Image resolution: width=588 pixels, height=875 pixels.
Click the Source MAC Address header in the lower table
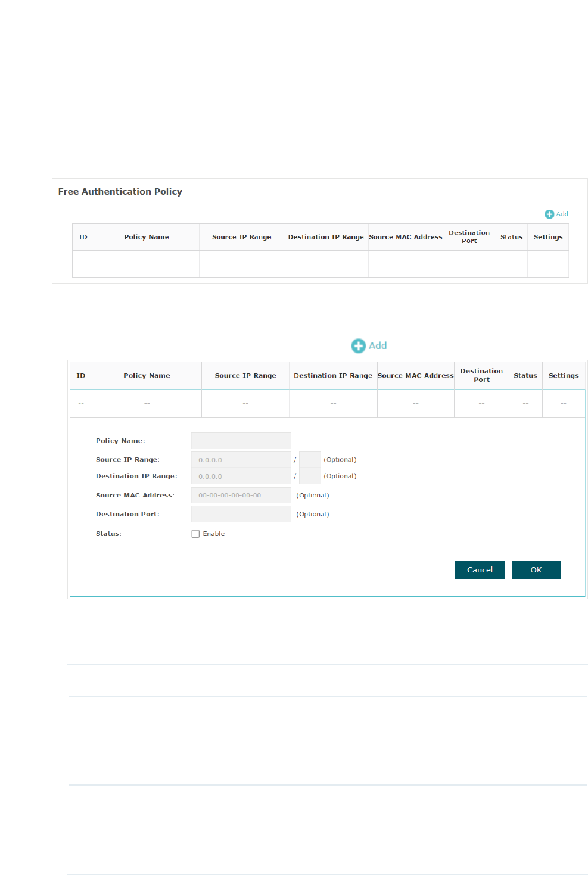pyautogui.click(x=416, y=376)
